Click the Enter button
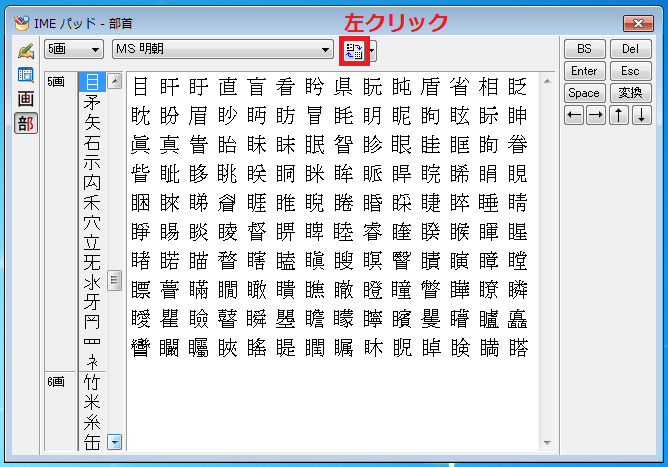668x467 pixels. 584,71
